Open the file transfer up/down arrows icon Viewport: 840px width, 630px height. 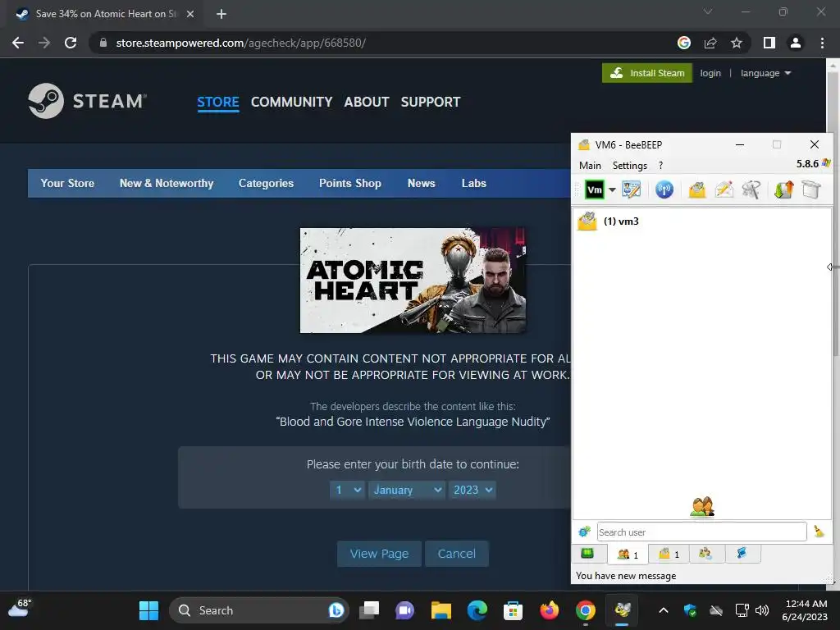[783, 189]
